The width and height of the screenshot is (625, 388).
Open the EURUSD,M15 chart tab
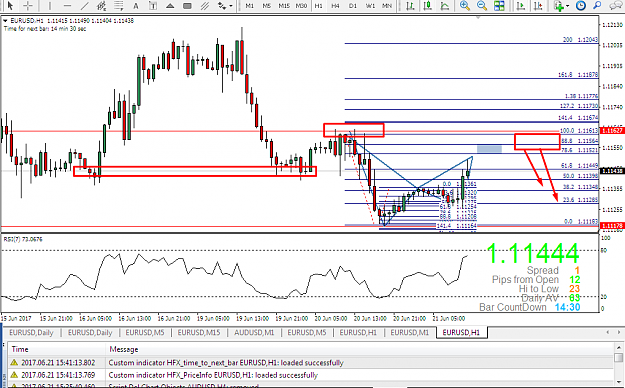[x=199, y=332]
